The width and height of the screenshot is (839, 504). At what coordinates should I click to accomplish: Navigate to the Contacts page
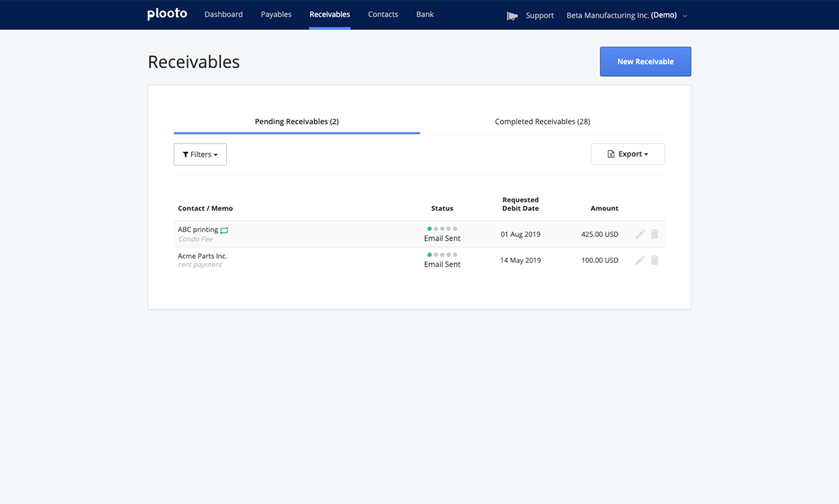[383, 14]
